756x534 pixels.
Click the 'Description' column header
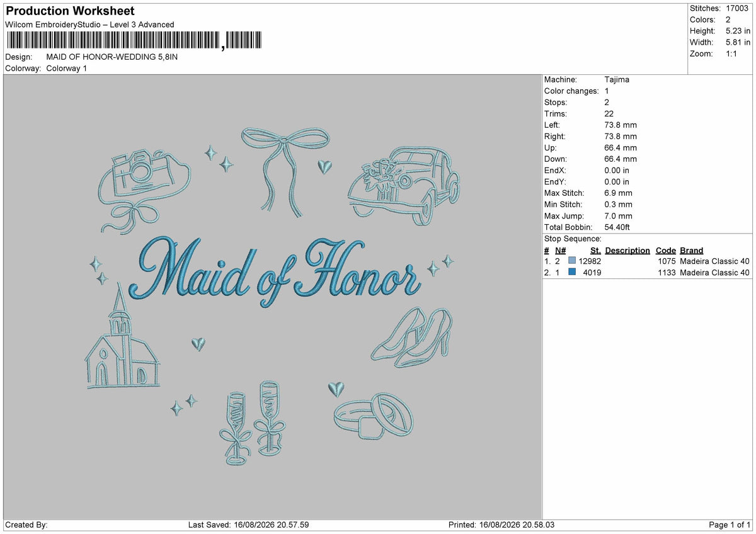627,250
